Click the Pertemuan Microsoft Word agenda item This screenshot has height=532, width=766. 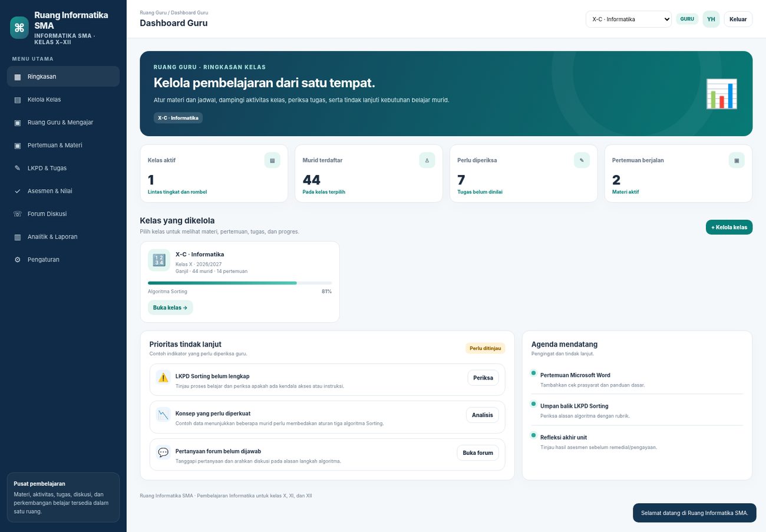tap(637, 379)
